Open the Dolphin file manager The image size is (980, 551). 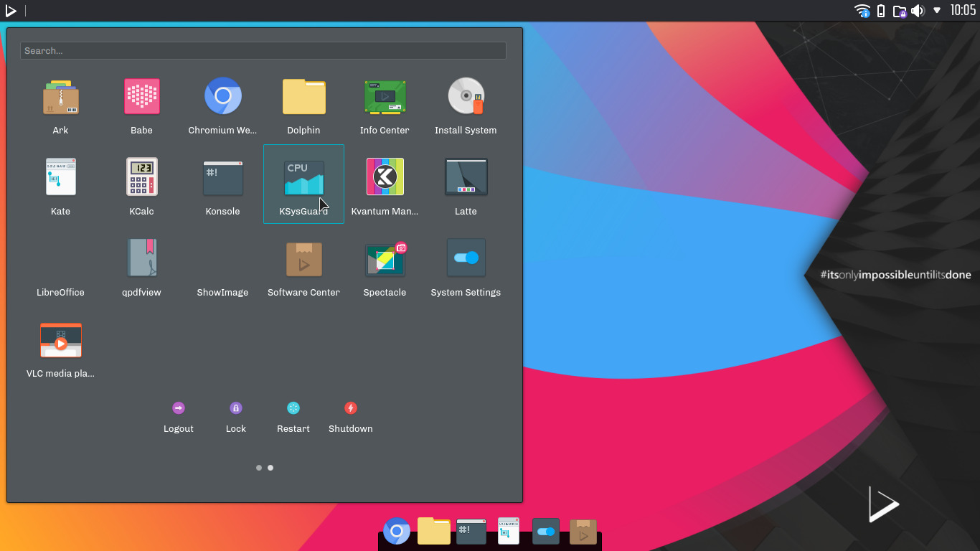[303, 96]
